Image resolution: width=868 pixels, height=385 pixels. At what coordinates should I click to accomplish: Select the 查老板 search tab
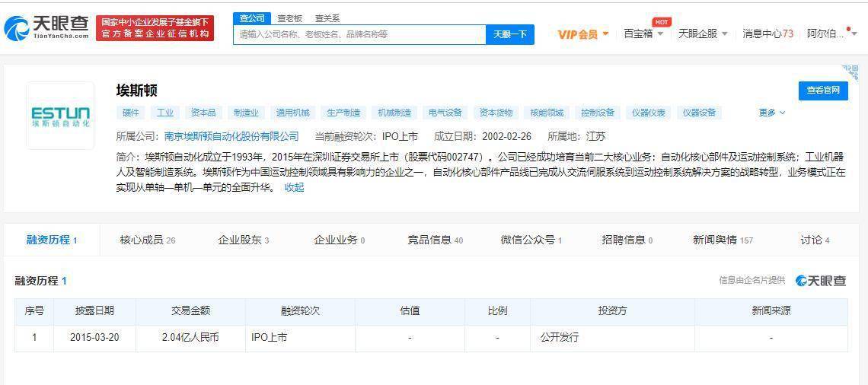[289, 18]
